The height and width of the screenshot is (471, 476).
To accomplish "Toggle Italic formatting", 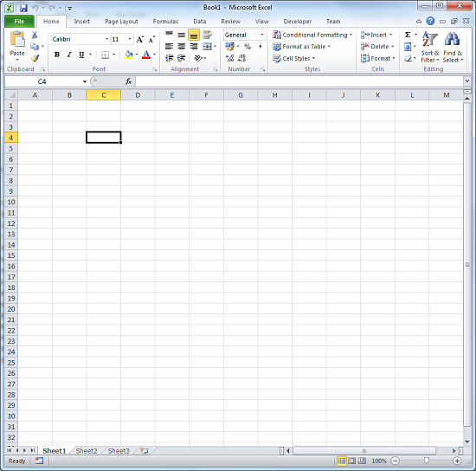I will tap(69, 55).
